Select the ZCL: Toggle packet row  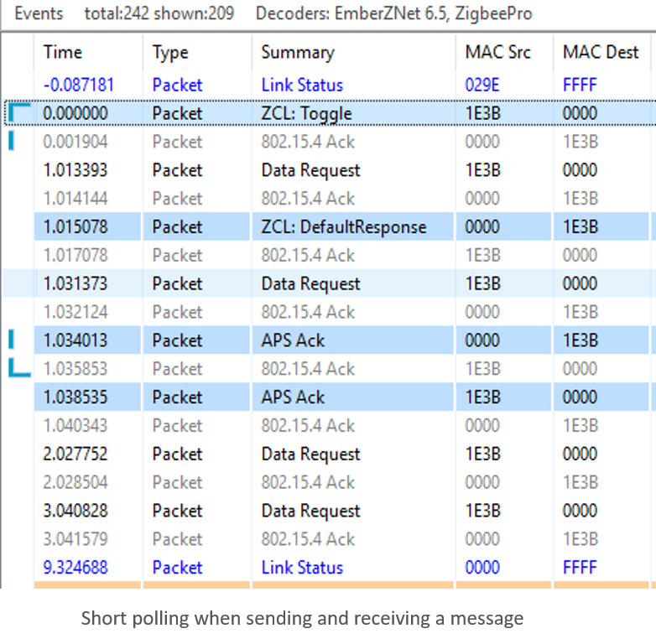tap(306, 113)
